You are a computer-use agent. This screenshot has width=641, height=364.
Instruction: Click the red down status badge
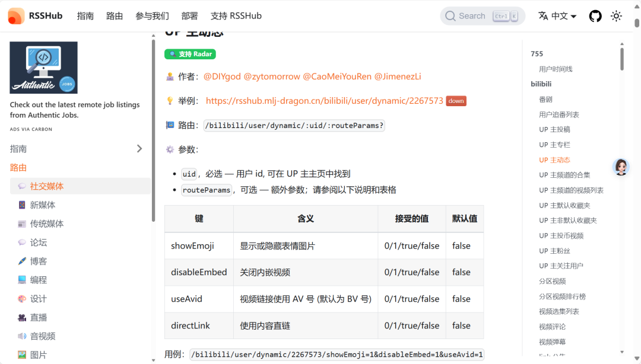(x=456, y=101)
